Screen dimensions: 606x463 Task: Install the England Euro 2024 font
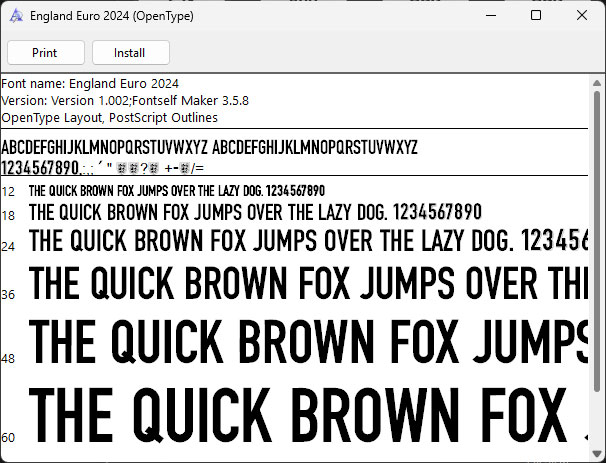(130, 53)
